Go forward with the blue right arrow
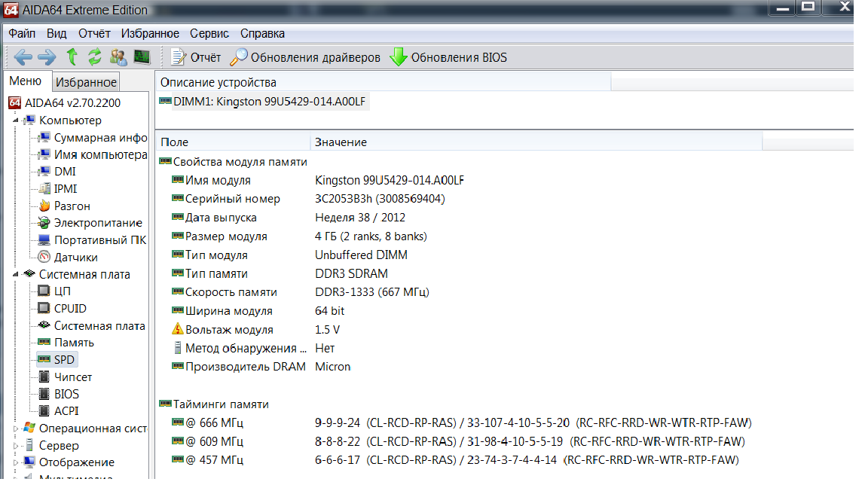 tap(47, 57)
